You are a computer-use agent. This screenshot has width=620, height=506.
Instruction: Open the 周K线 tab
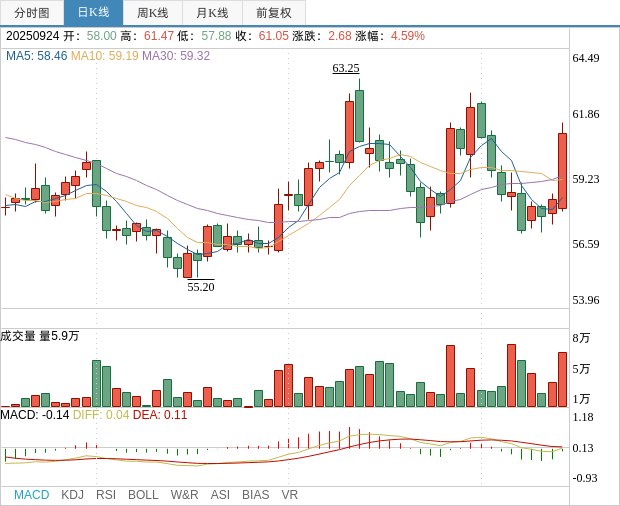pos(153,13)
